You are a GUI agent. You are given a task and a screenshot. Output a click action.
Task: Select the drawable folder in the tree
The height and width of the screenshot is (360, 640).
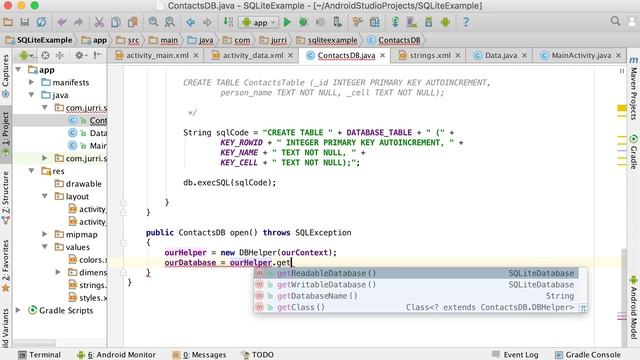[x=78, y=184]
